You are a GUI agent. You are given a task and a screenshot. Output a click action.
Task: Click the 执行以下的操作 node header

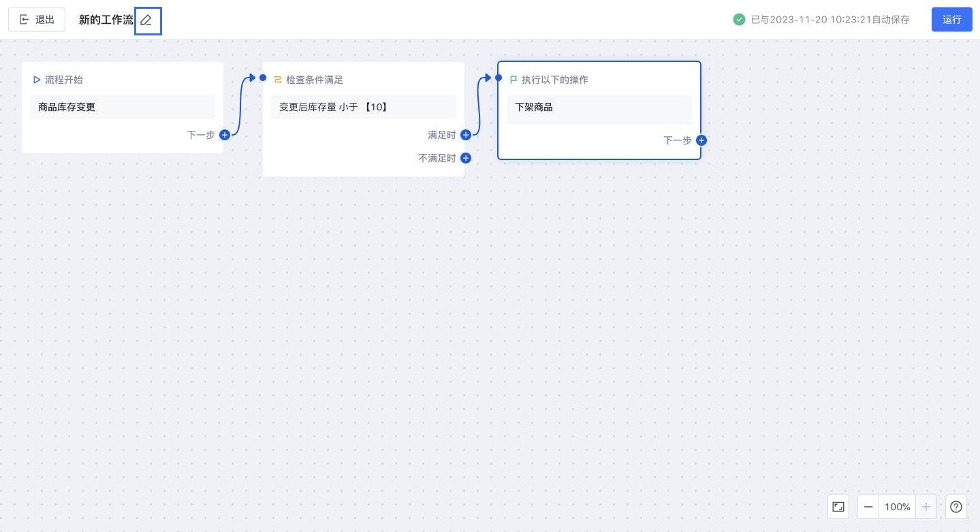[x=554, y=80]
